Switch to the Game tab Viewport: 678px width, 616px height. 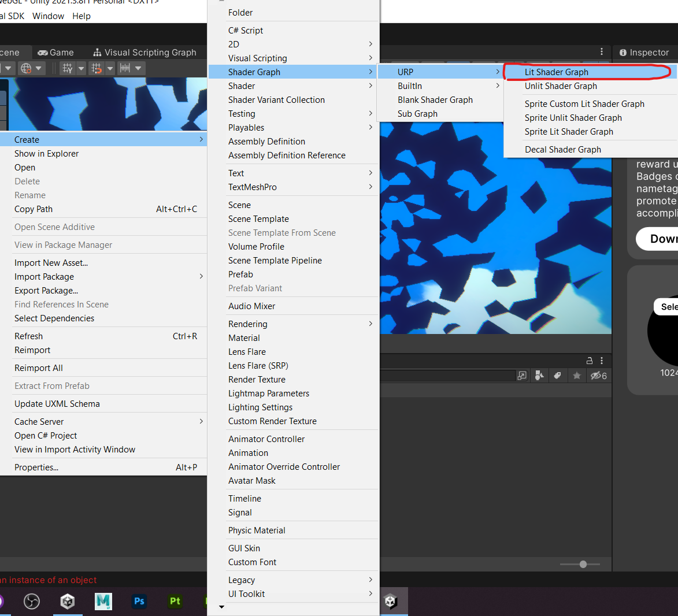point(56,53)
